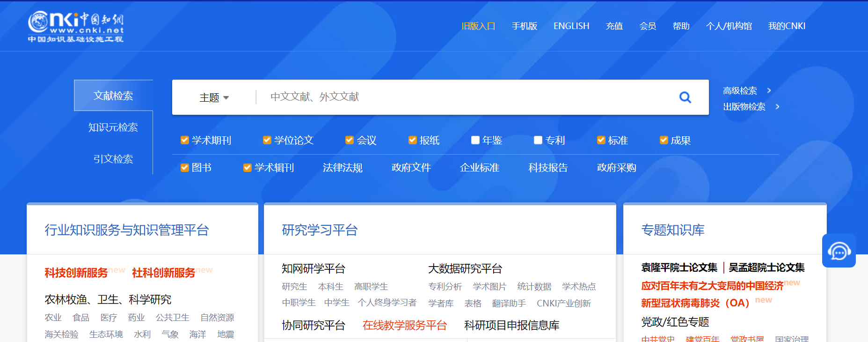
Task: Open 手机版 in the top menu
Action: pos(524,26)
